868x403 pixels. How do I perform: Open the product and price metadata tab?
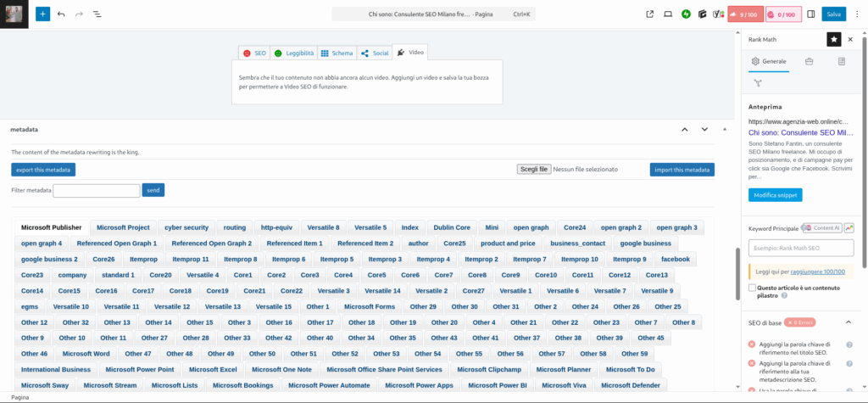click(508, 243)
